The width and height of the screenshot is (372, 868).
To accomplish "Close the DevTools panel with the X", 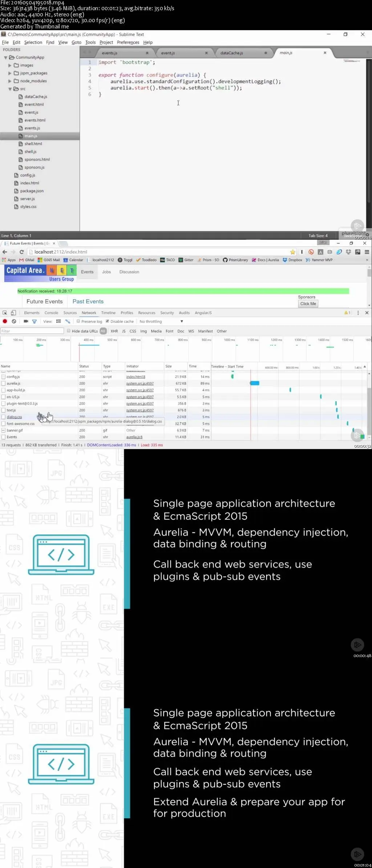I will [x=367, y=313].
